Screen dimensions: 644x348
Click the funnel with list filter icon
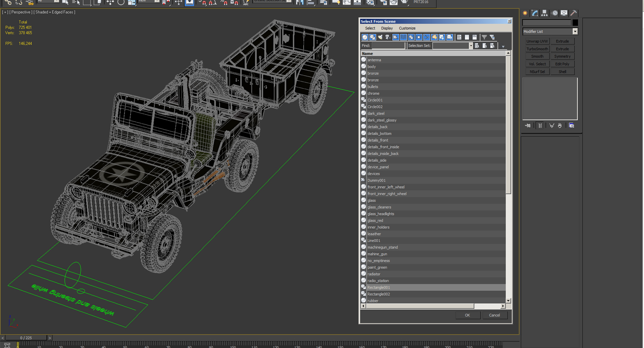(x=492, y=37)
